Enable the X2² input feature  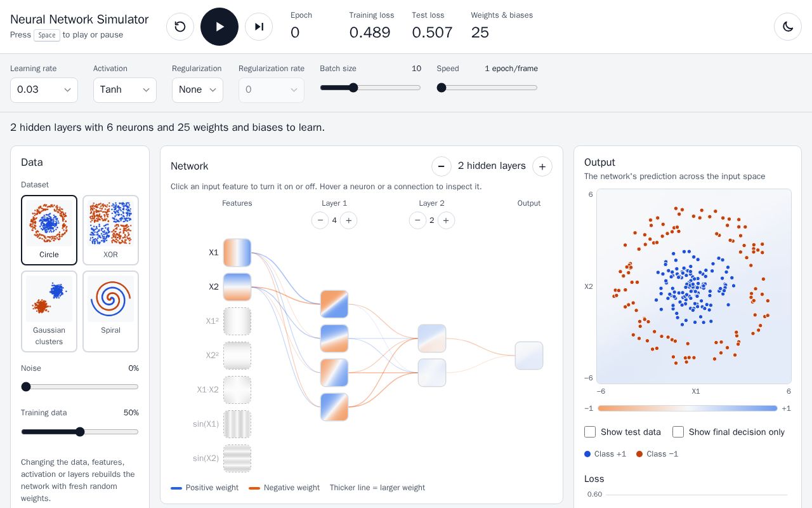coord(237,356)
